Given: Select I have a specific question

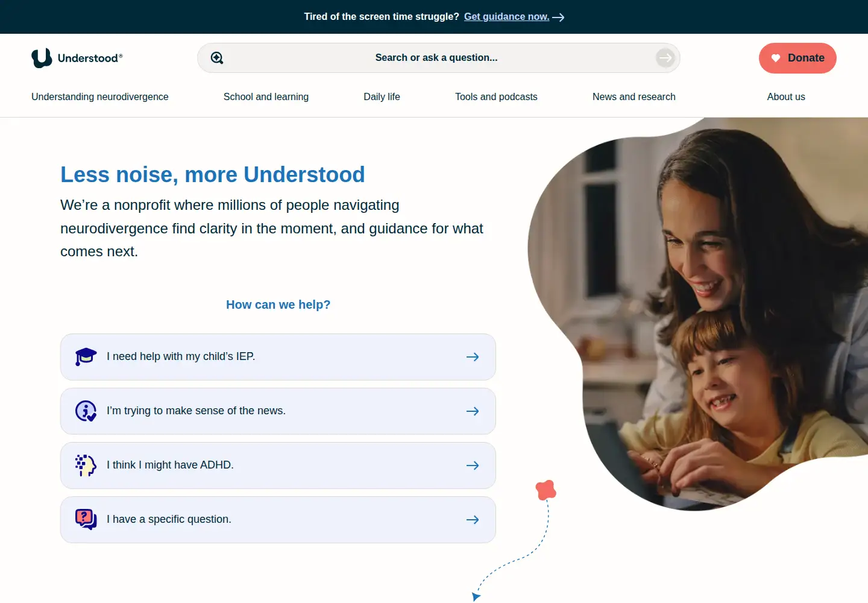Looking at the screenshot, I should point(278,520).
